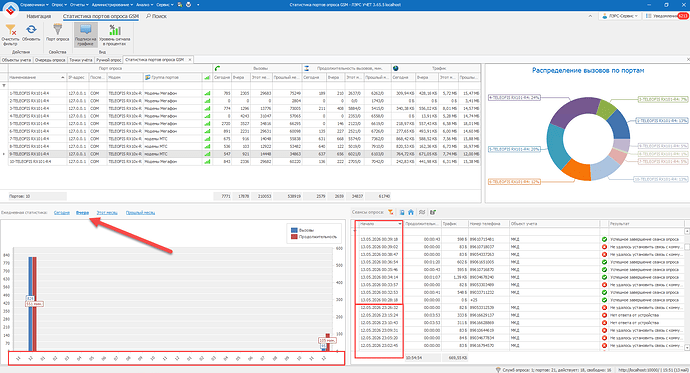Sort by the Наименование column header
The width and height of the screenshot is (690, 373).
tap(37, 77)
